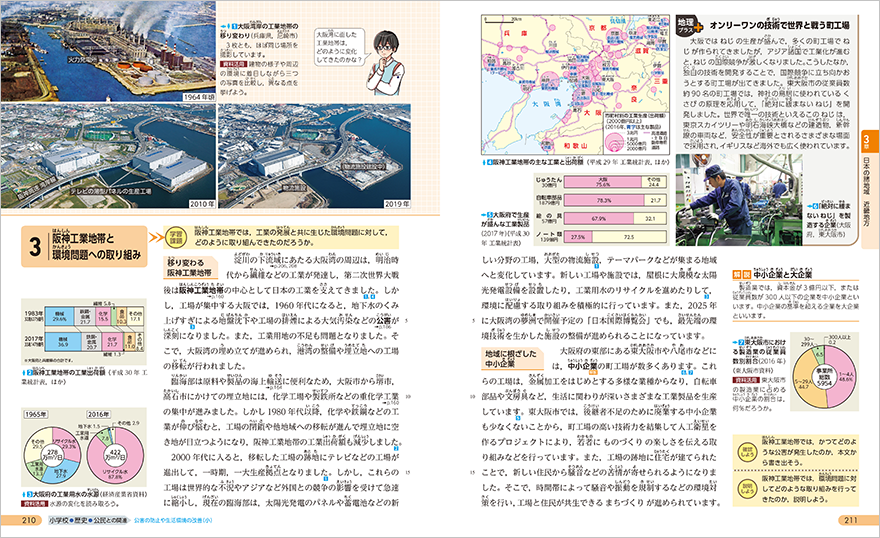
Task: Open the 2010年 aerial photo of the bay
Action: point(108,156)
